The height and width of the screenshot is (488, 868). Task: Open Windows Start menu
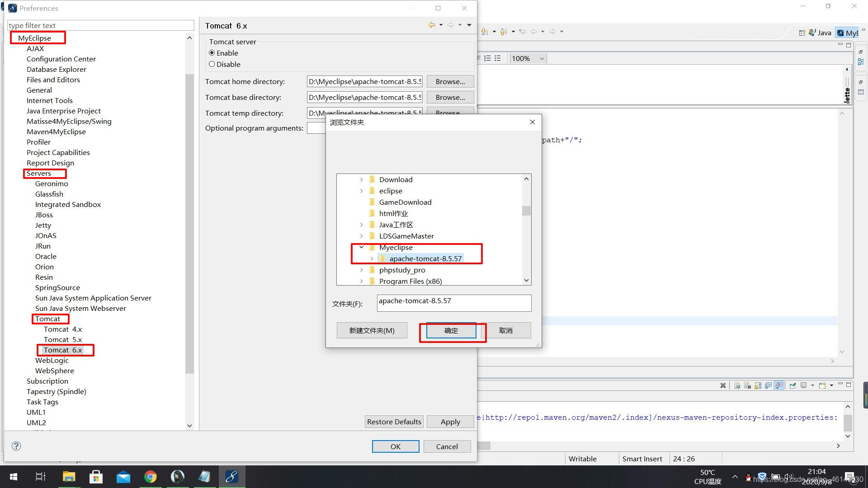point(14,477)
